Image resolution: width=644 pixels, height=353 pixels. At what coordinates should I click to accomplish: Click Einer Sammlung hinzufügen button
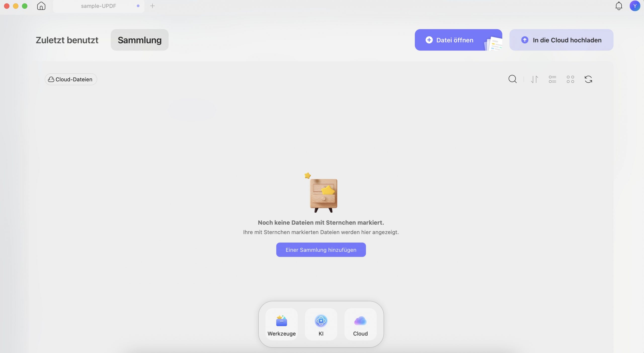(321, 250)
